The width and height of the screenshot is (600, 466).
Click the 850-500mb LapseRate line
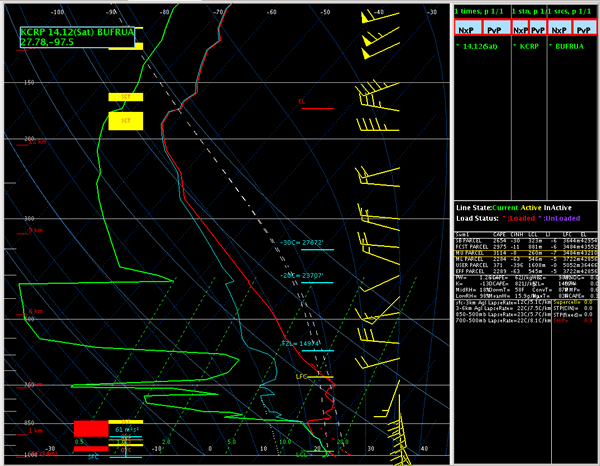point(503,314)
